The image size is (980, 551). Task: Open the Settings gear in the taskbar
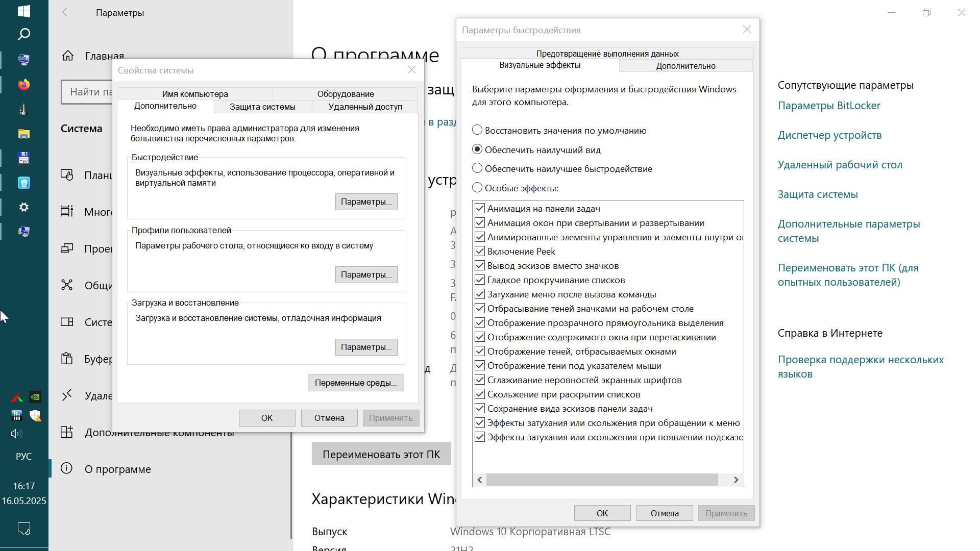point(24,207)
